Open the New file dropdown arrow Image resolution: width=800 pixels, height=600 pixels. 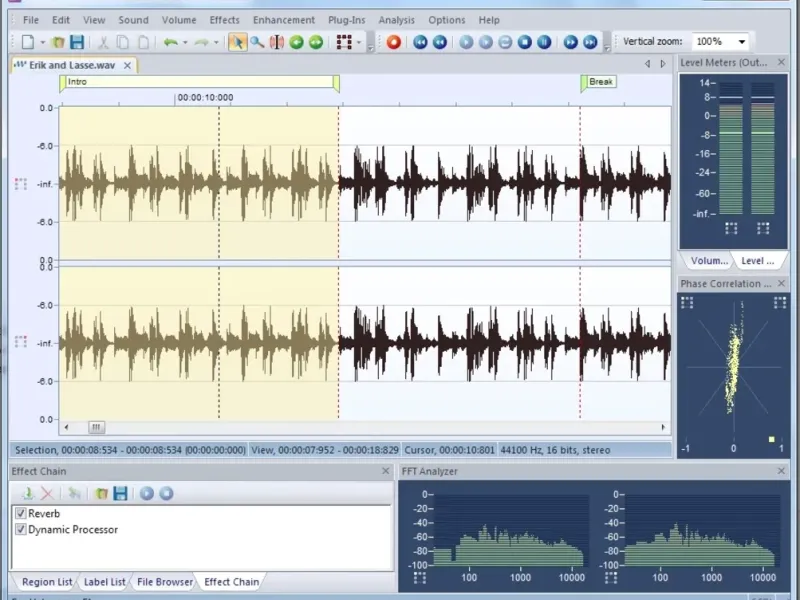point(42,42)
